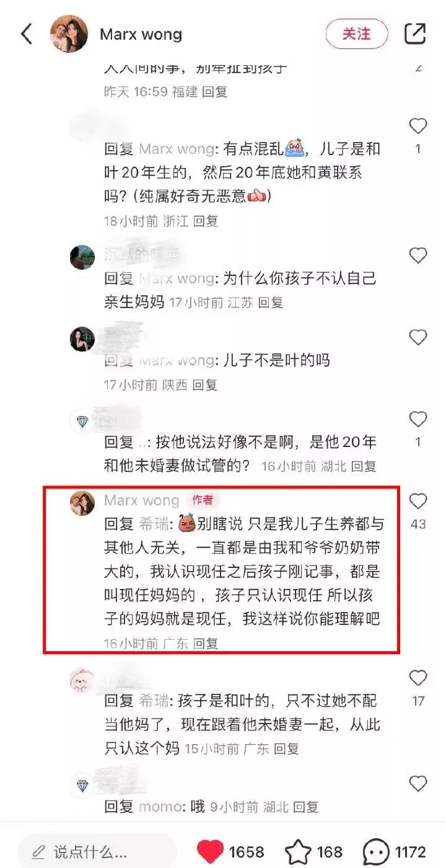Follow Marx wong with 关注 button

(357, 33)
